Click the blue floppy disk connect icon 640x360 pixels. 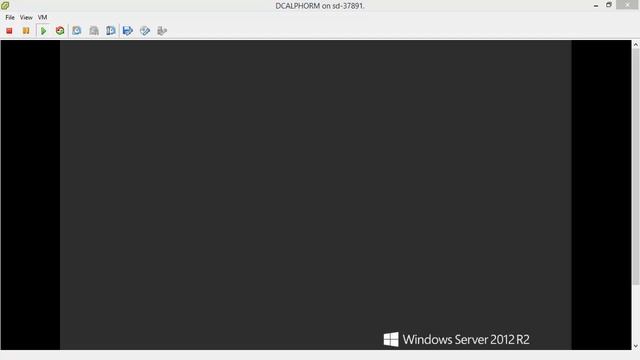[128, 31]
